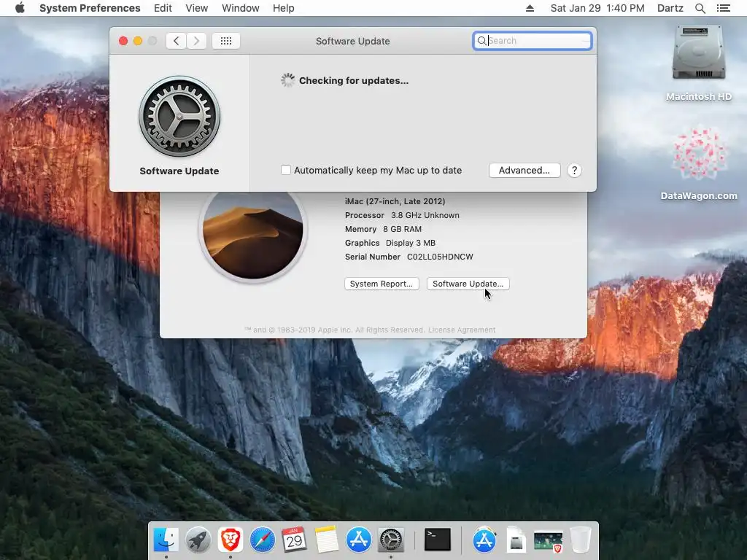Open Brave browser from the Dock
This screenshot has height=560, width=747.
[231, 540]
